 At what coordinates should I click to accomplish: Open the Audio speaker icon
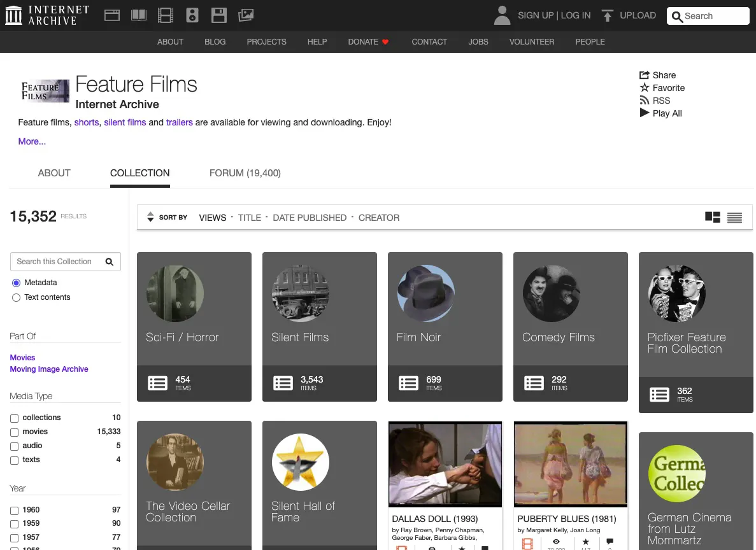pos(192,15)
